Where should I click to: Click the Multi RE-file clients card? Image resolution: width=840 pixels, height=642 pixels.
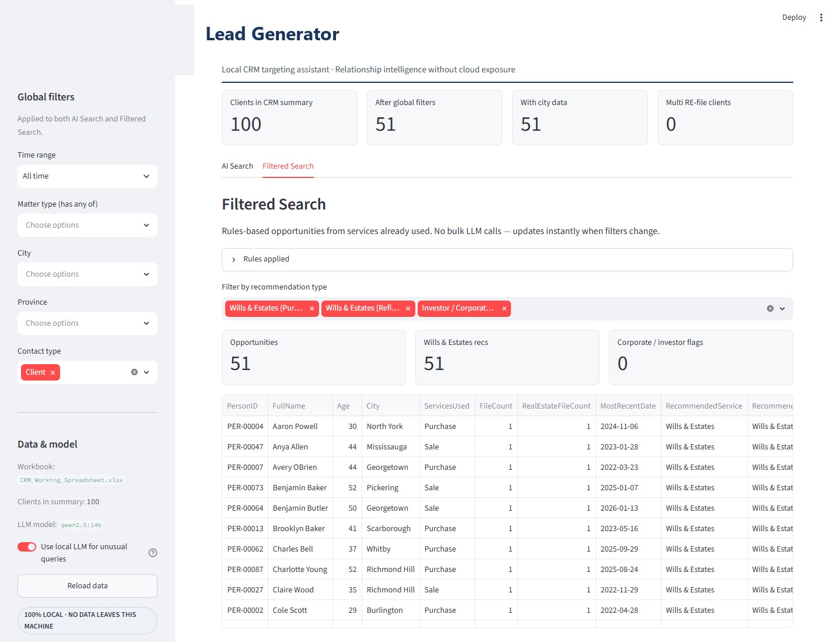pos(725,117)
